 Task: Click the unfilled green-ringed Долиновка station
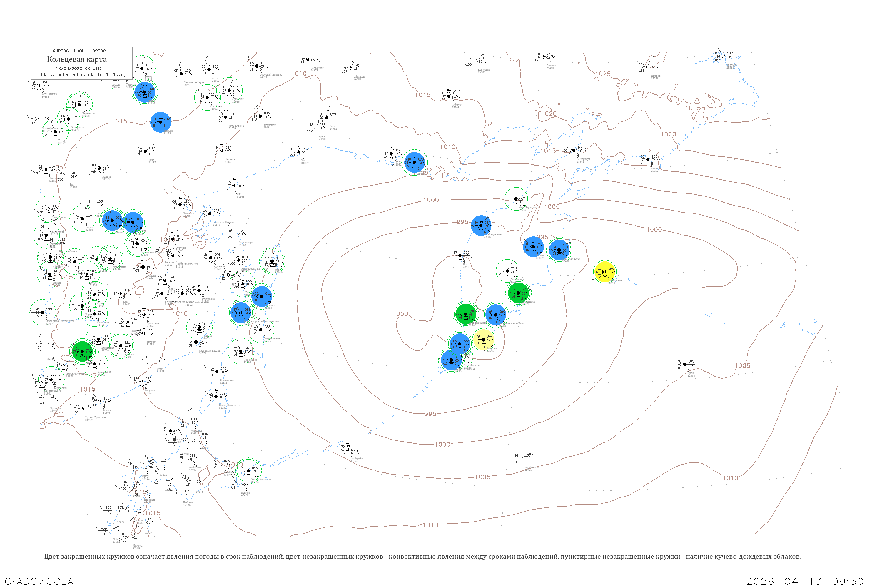point(507,271)
